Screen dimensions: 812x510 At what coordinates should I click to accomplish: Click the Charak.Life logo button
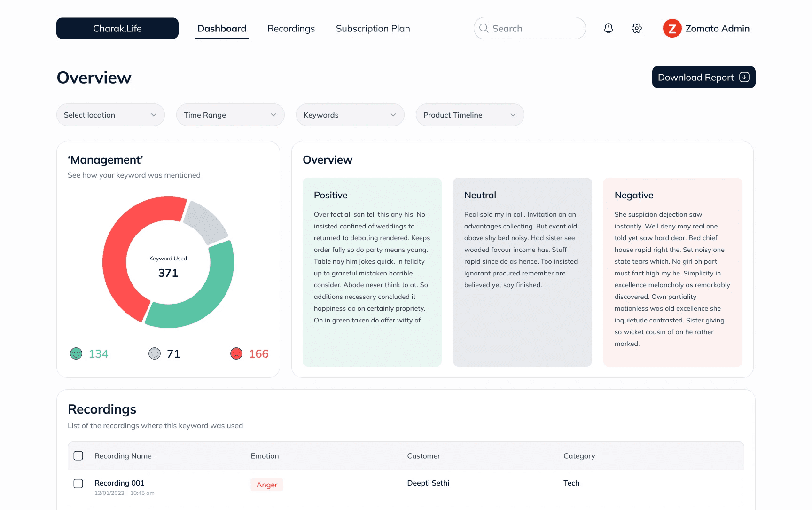(117, 28)
